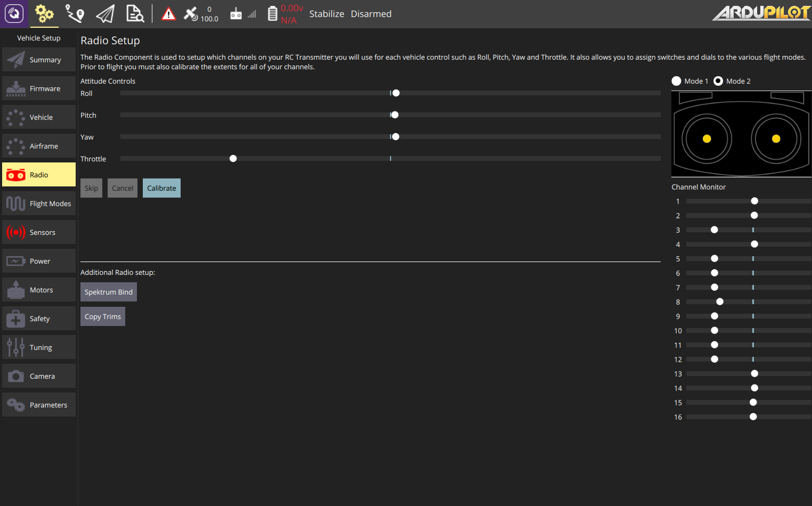
Task: Select the Radio setup page
Action: point(39,175)
